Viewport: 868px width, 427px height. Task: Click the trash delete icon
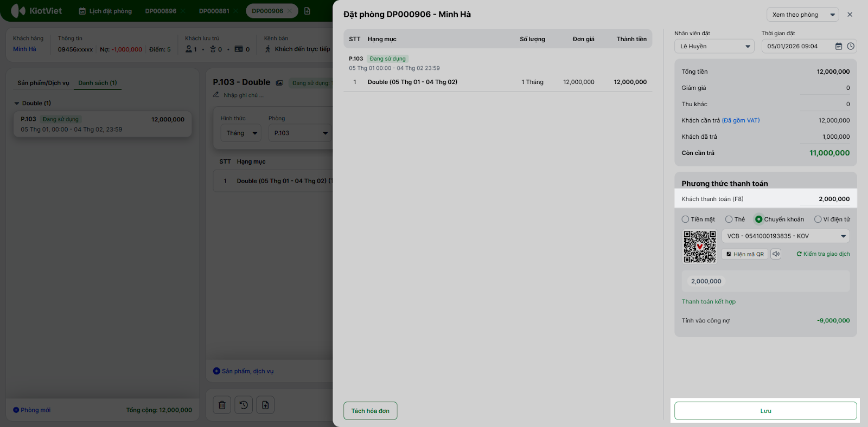pos(222,405)
